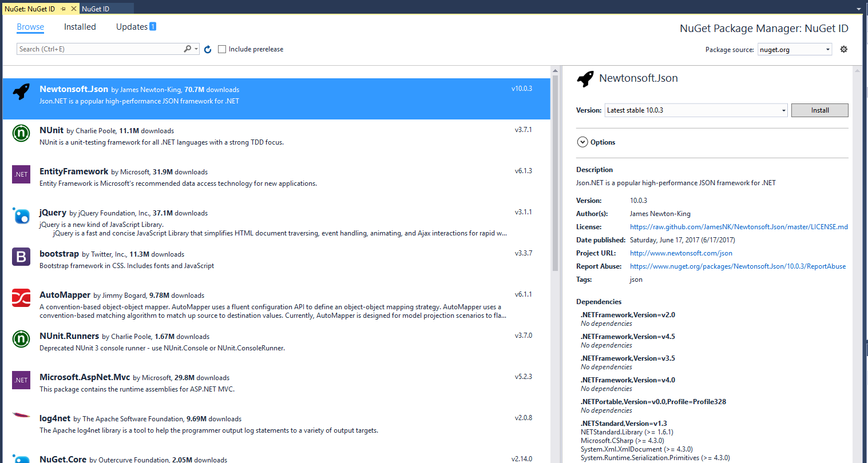The width and height of the screenshot is (868, 463).
Task: Click the Install button for Newtonsoft.Json
Action: 819,110
